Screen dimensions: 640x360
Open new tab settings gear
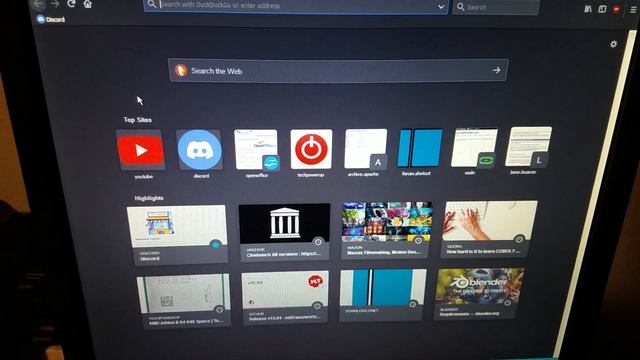coord(613,44)
